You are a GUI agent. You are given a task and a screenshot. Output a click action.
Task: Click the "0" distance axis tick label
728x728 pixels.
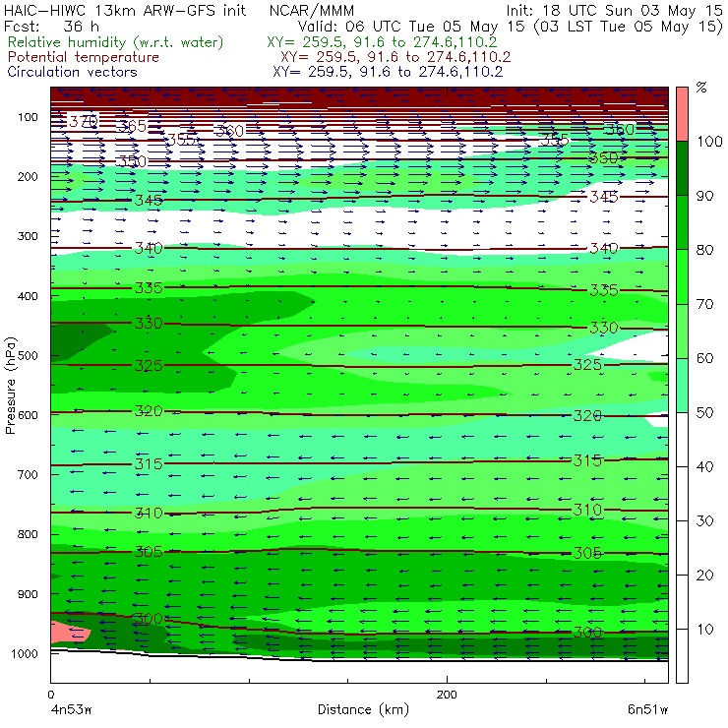[51, 695]
